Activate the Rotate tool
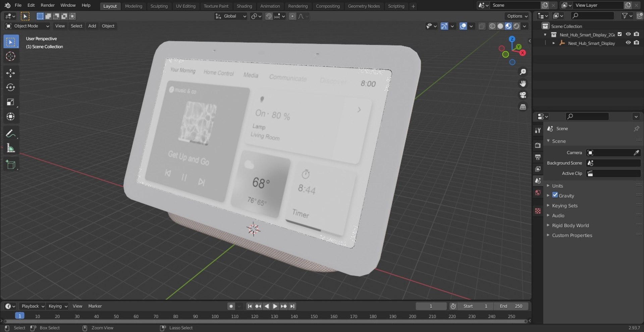Screen dimensions: 644x332 coord(11,87)
